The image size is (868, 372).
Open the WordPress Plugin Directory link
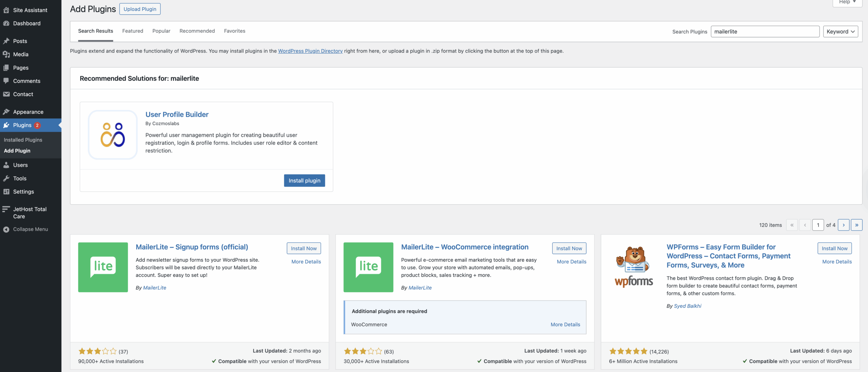310,51
